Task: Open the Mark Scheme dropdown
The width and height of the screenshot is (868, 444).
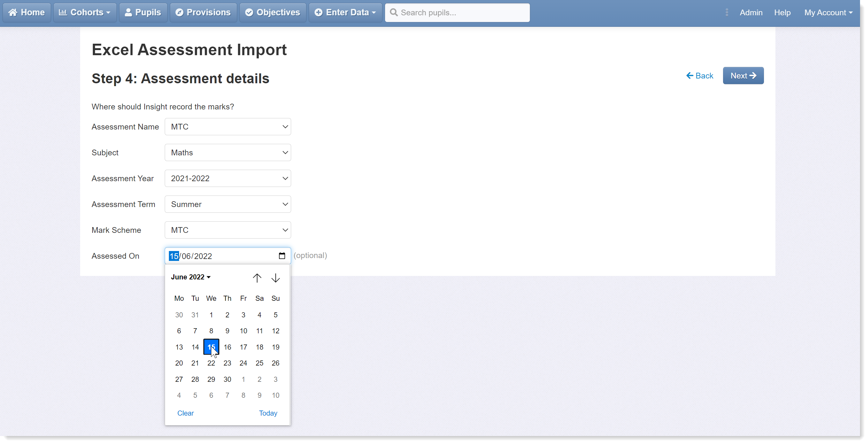Action: (x=228, y=230)
